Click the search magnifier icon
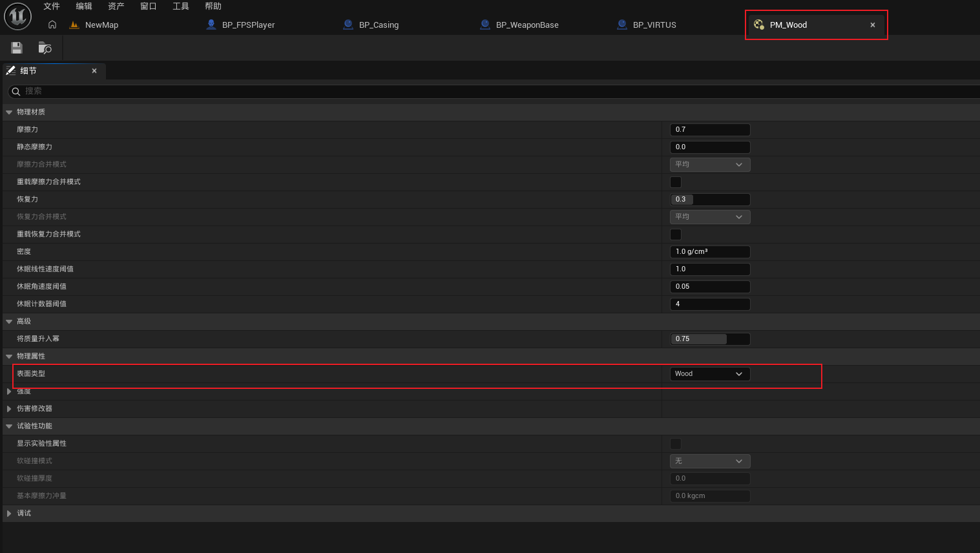 click(x=16, y=91)
